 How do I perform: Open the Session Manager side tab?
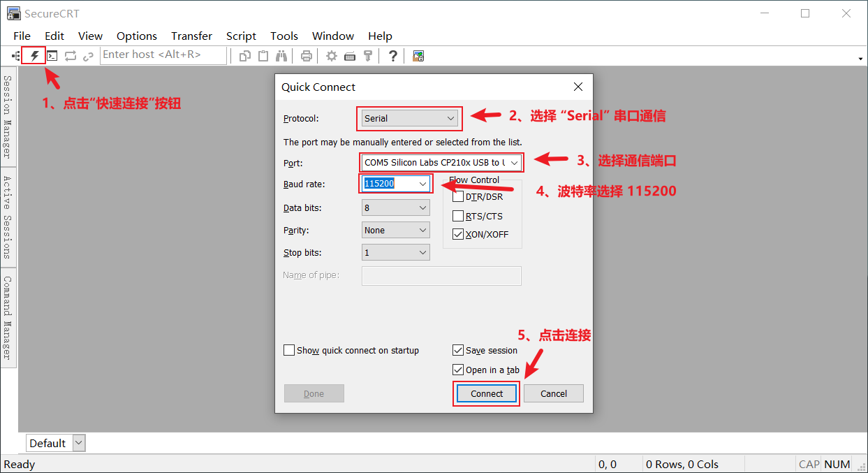click(x=8, y=117)
